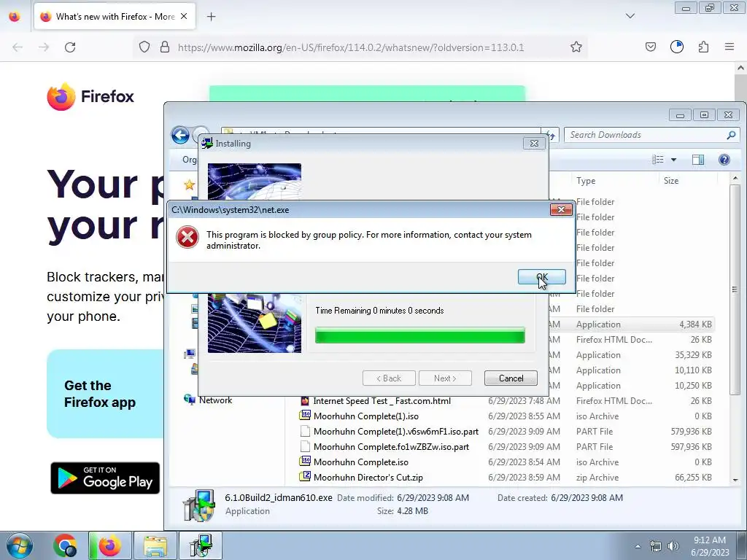Select Moorhuhn Complete(1).v6sw6mF1.iso.part file
The image size is (747, 560).
pos(396,432)
